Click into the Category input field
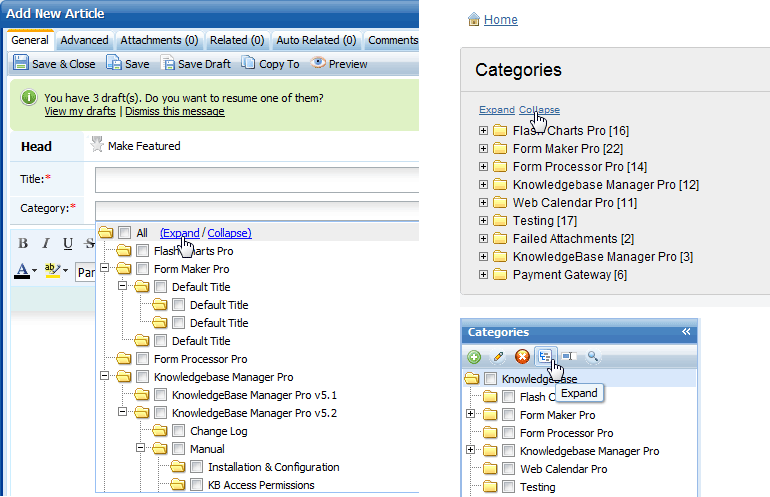Viewport: 770px width, 497px height. click(x=257, y=210)
